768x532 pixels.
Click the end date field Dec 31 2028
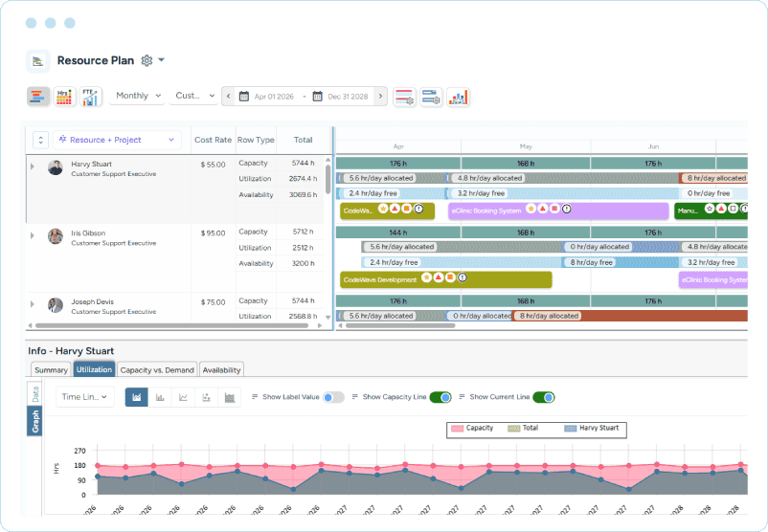[348, 97]
